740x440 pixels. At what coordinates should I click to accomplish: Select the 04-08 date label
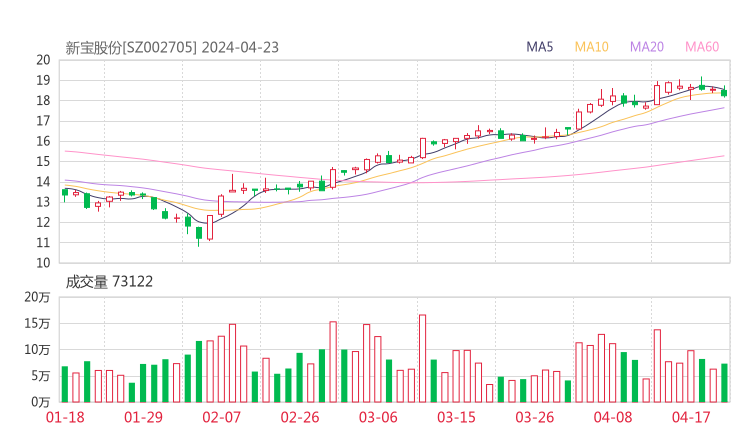pyautogui.click(x=613, y=417)
